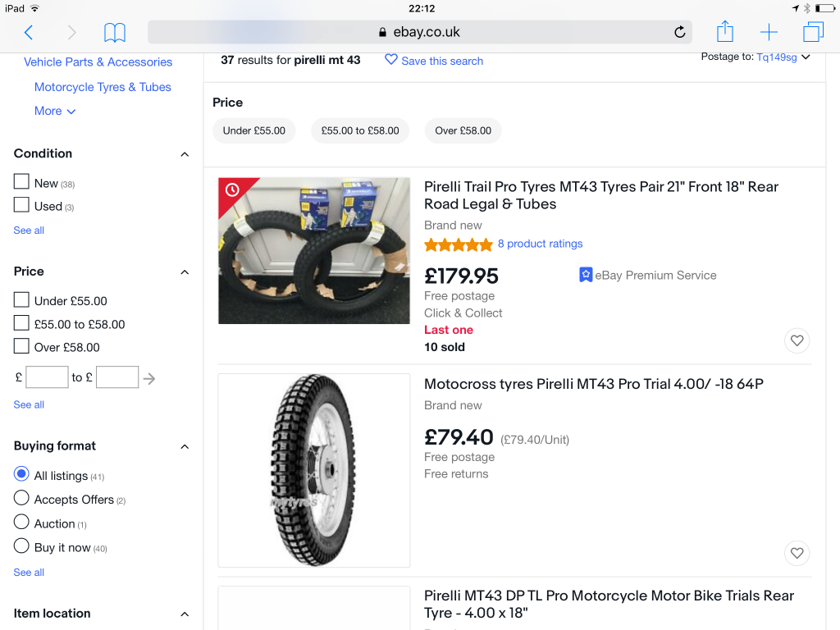
Task: Open a new tab with plus icon
Action: 769,32
